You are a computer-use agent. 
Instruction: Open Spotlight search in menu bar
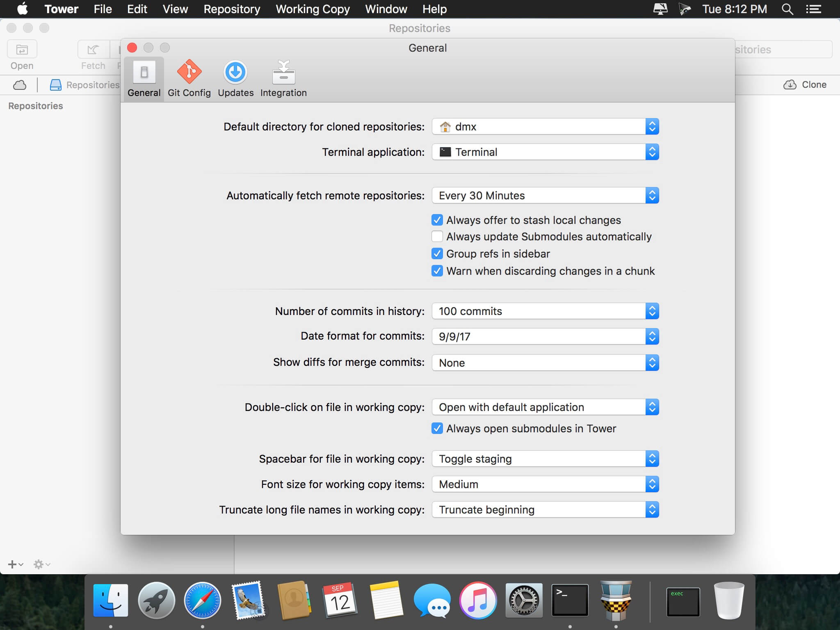coord(787,9)
